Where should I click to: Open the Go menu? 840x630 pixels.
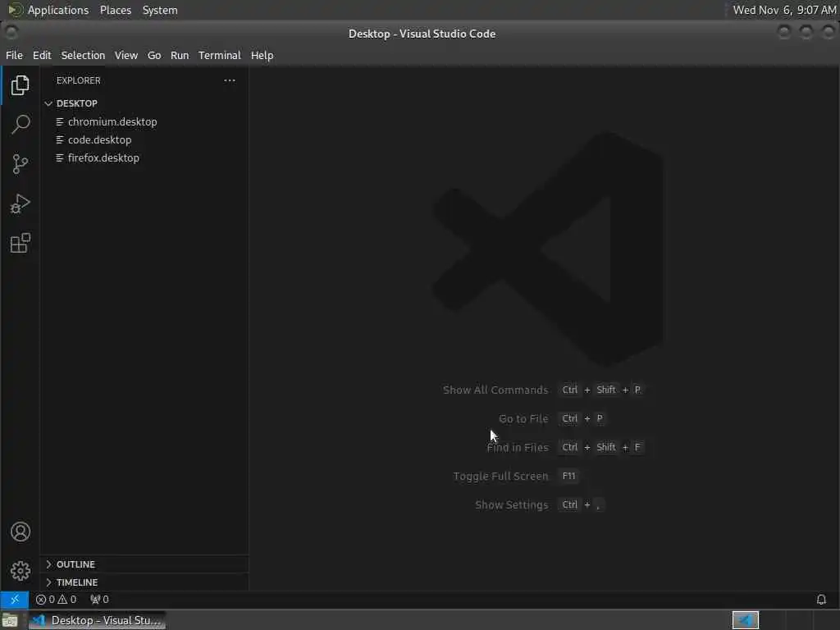154,55
